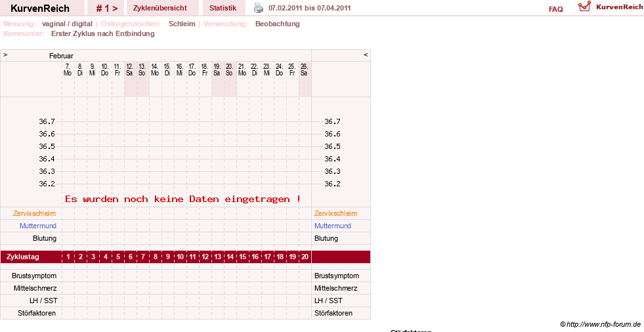Click the right LH / SST label
Viewport: 644px width, 332px height.
click(x=329, y=301)
